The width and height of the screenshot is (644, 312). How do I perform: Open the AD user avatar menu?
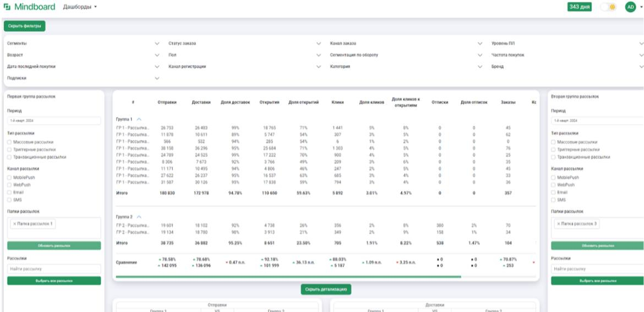(631, 7)
